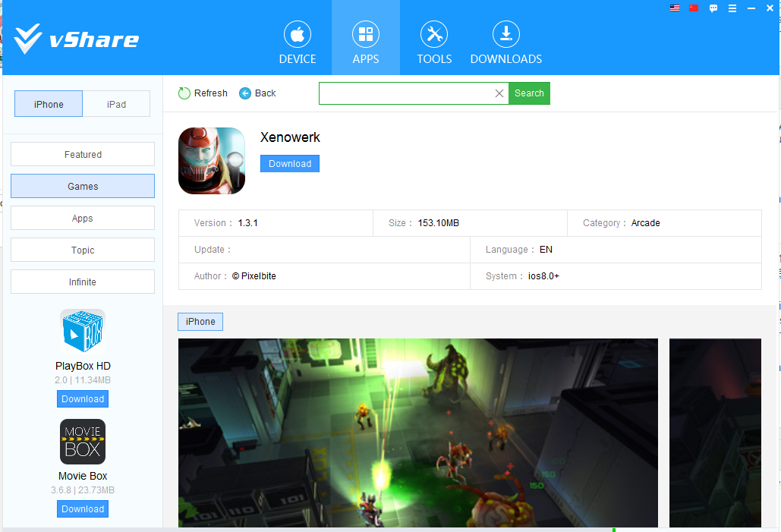Switch to the iPad device toggle
Screen dimensions: 781x532
[116, 104]
